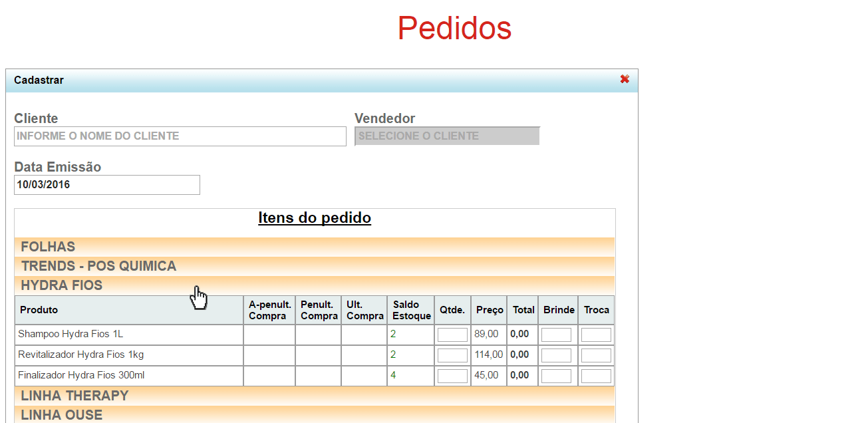Image resolution: width=868 pixels, height=423 pixels.
Task: Click the Qtde. column header
Action: (x=452, y=310)
